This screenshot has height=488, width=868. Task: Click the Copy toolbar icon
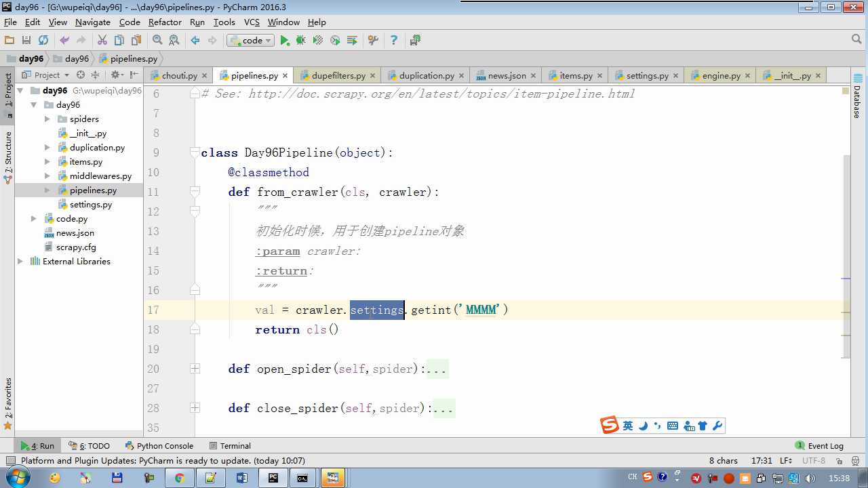[x=119, y=41]
